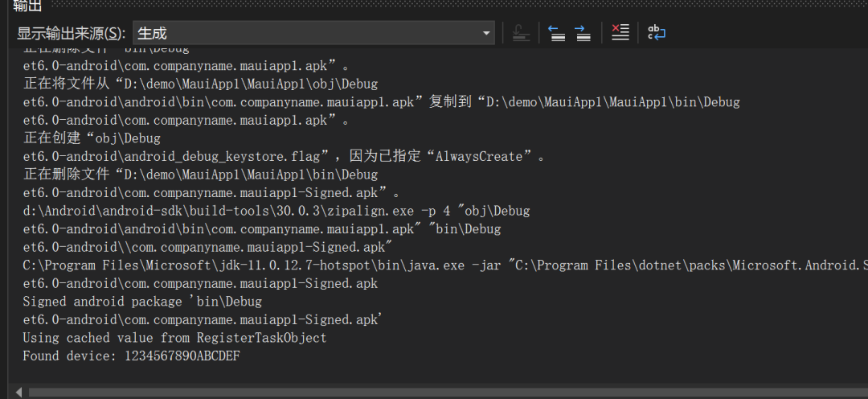Click the android_debug_keystore.flag line with AlwaysCreate
Viewport: 868px width, 399px height.
tap(284, 156)
